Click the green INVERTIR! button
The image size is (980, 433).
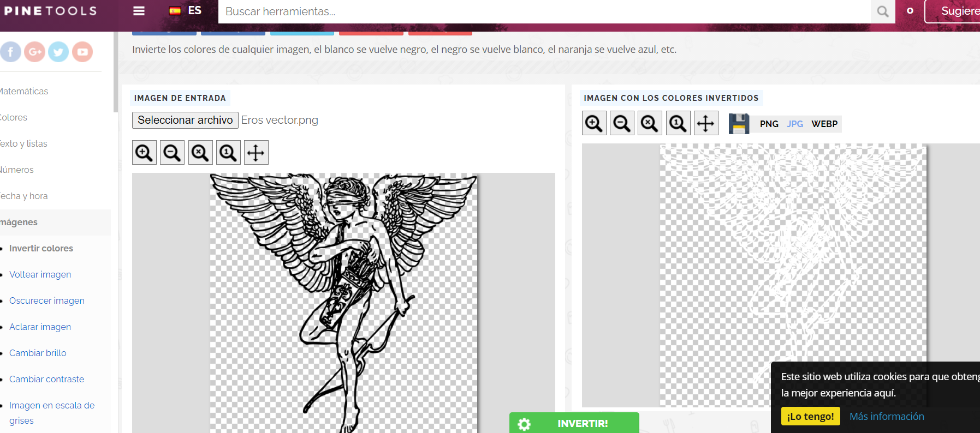[x=574, y=423]
